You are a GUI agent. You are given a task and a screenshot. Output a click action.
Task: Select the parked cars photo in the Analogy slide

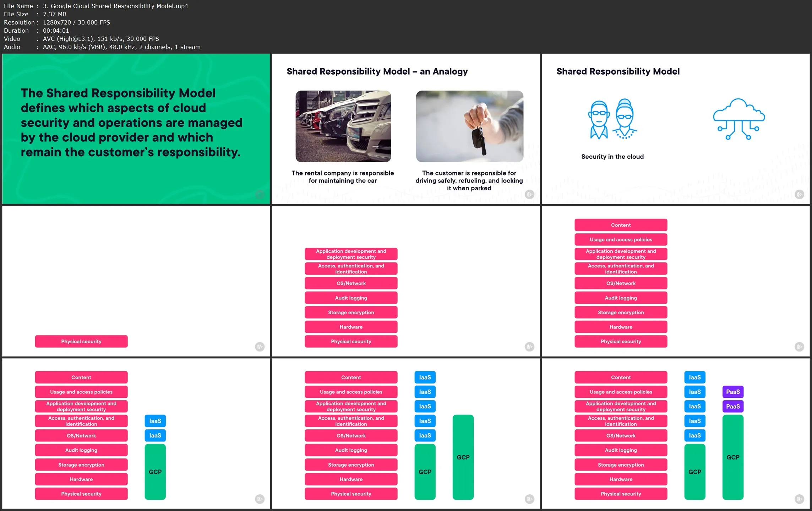pos(343,126)
